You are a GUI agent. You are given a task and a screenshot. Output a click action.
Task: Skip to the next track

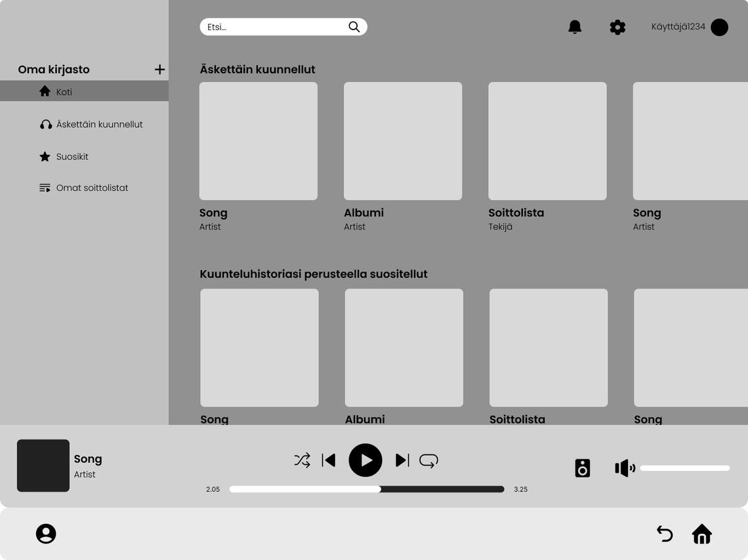coord(402,460)
